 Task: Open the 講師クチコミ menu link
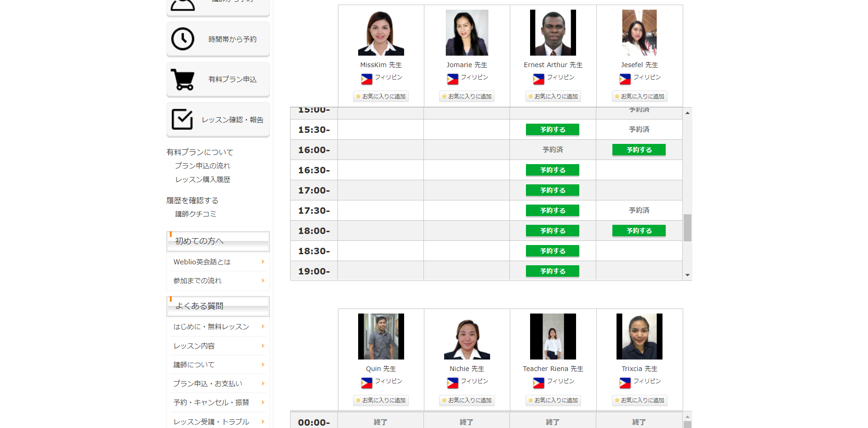[x=195, y=214]
